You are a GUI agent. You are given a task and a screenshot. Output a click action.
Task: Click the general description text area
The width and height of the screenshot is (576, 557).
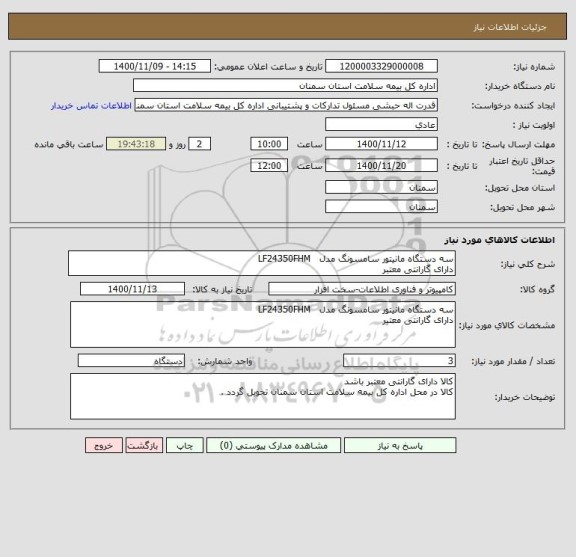tap(262, 263)
